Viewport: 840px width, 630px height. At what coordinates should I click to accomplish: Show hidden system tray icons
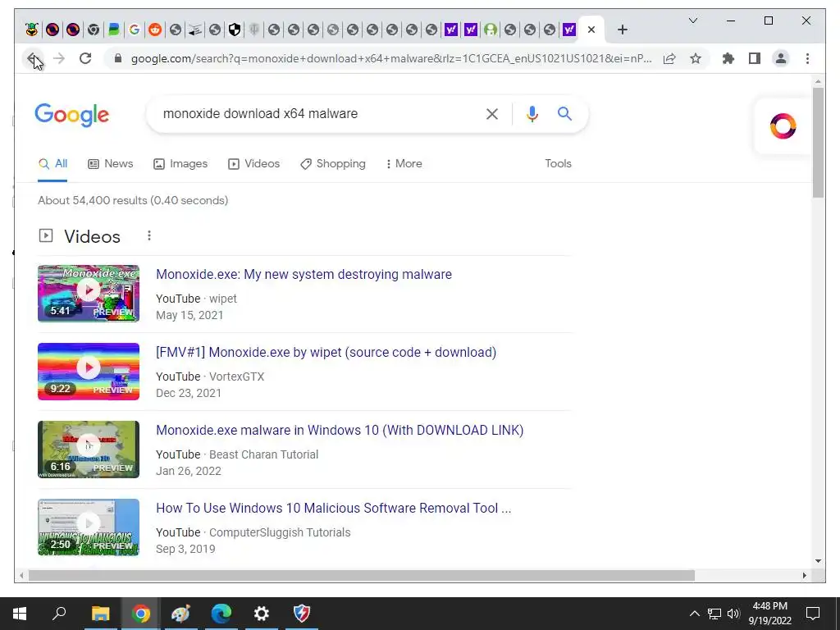(694, 614)
